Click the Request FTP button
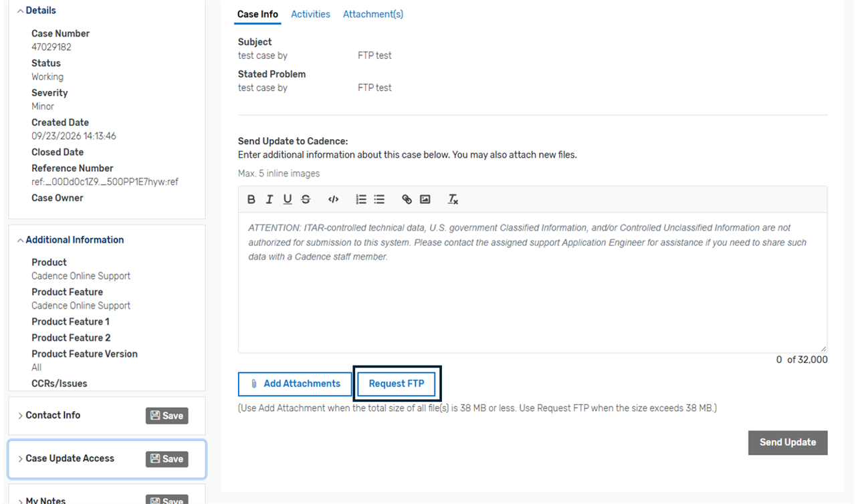The image size is (856, 504). pos(397,384)
